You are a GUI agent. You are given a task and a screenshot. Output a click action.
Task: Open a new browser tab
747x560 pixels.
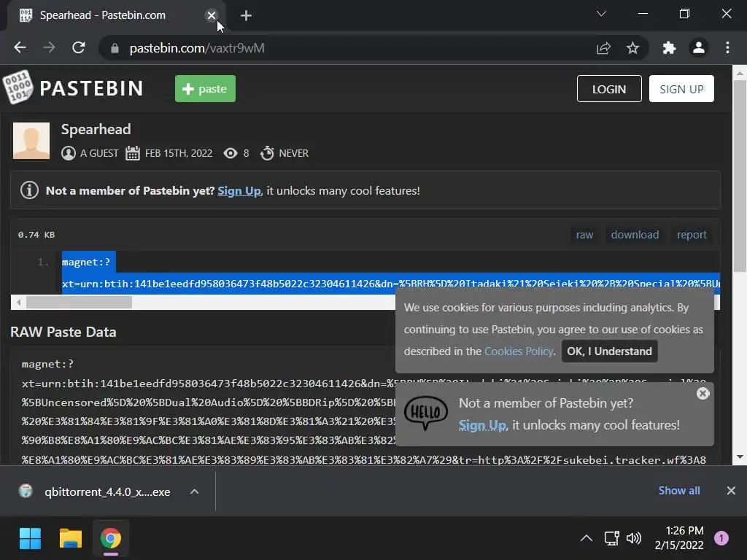[246, 16]
